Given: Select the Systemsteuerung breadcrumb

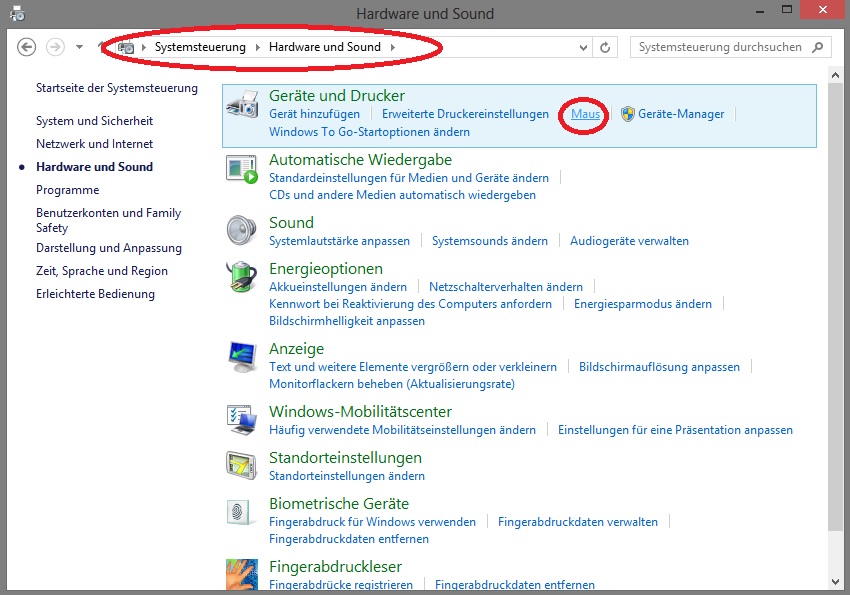Looking at the screenshot, I should point(200,47).
